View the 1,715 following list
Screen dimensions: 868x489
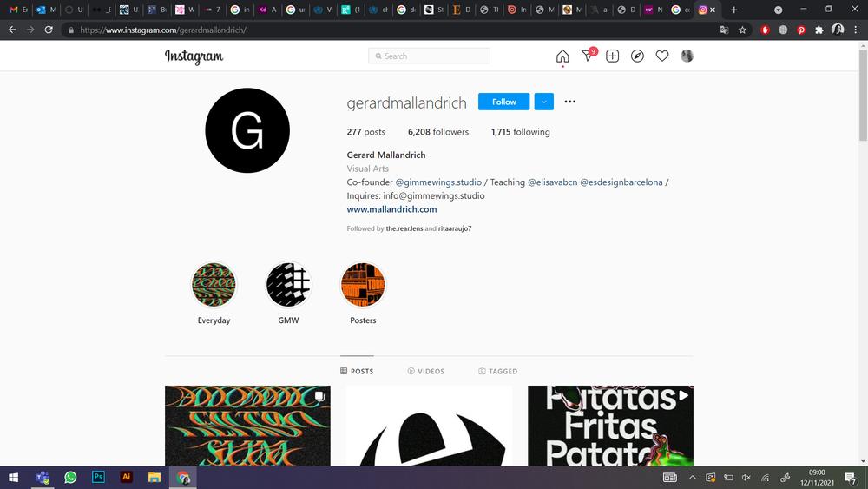[520, 132]
